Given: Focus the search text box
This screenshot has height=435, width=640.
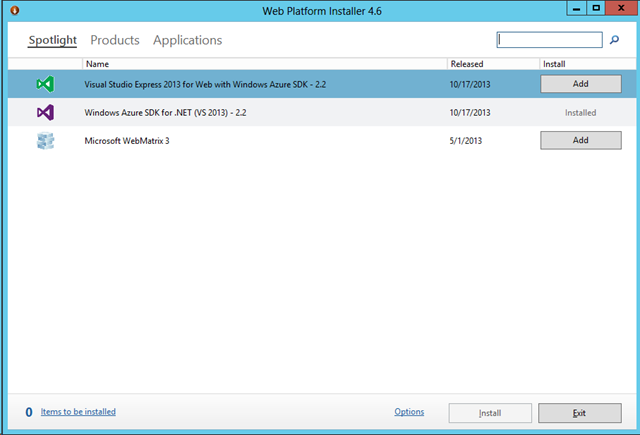Looking at the screenshot, I should click(x=549, y=40).
